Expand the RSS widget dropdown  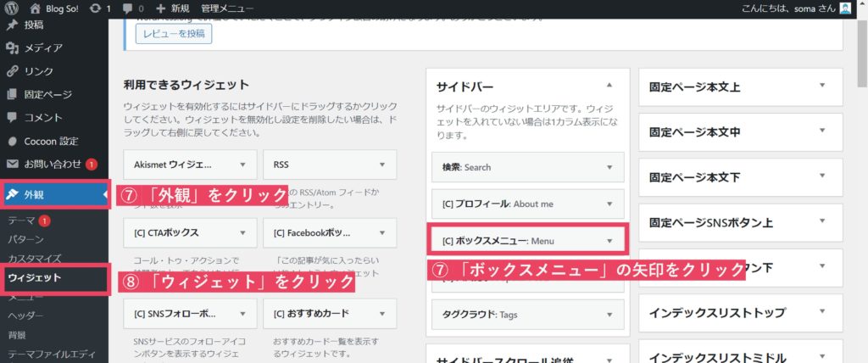point(382,164)
